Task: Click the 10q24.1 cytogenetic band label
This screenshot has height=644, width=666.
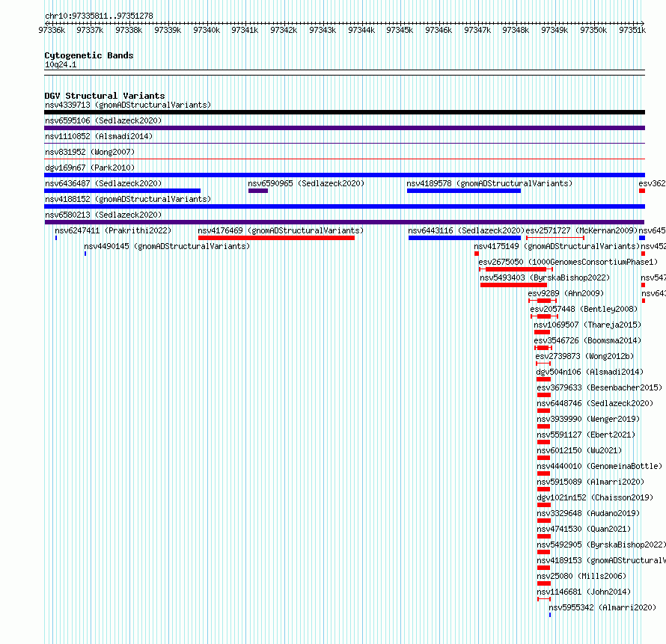Action: point(61,64)
